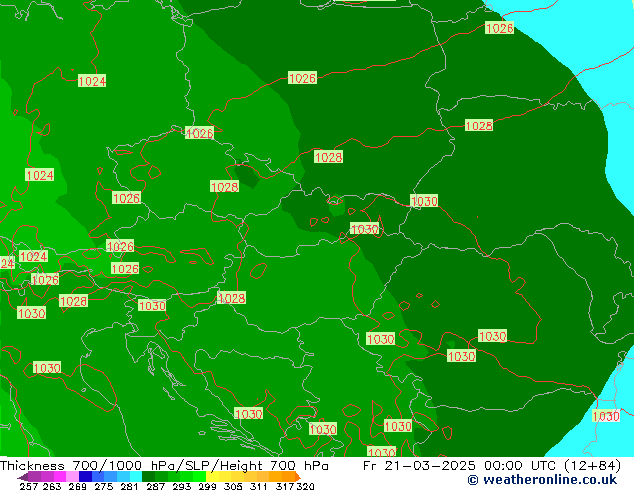Click the legend value 320
The width and height of the screenshot is (634, 490).
(x=306, y=487)
